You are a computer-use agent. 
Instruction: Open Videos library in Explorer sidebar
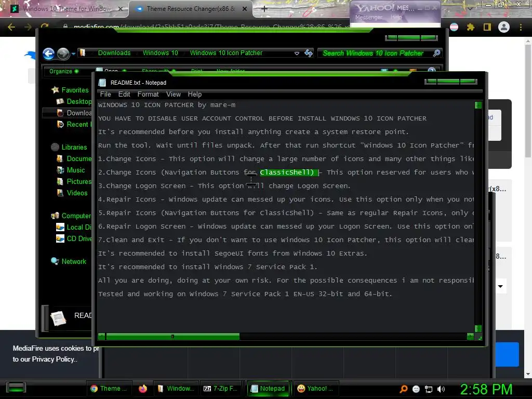[72, 193]
